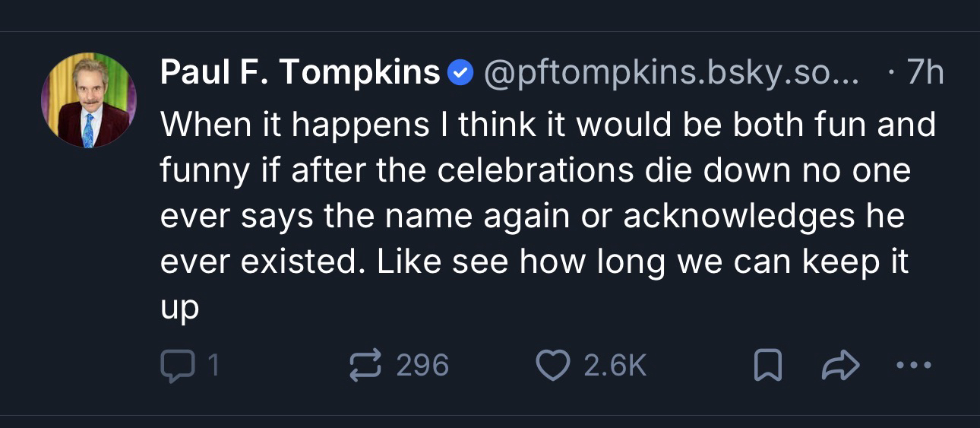
Task: Open the @pftompkins.bsky.so... handle link
Action: pyautogui.click(x=669, y=73)
